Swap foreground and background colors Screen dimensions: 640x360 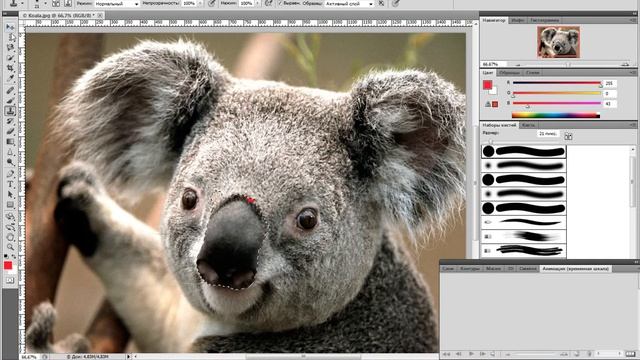(14, 257)
